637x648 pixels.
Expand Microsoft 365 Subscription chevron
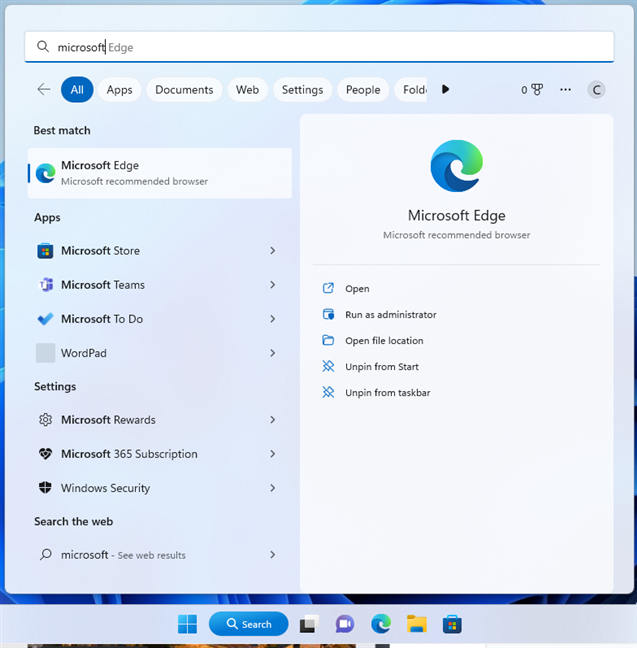pos(272,454)
